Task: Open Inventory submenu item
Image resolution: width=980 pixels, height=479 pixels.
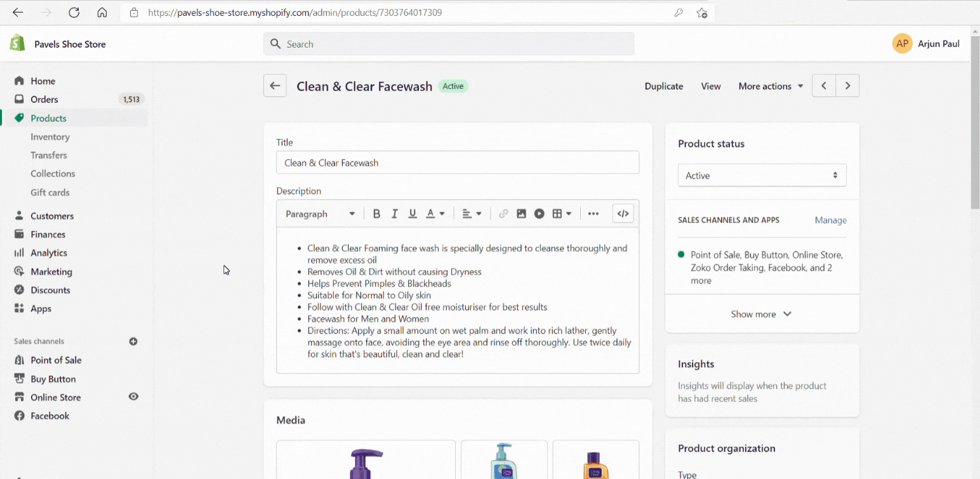Action: tap(50, 137)
